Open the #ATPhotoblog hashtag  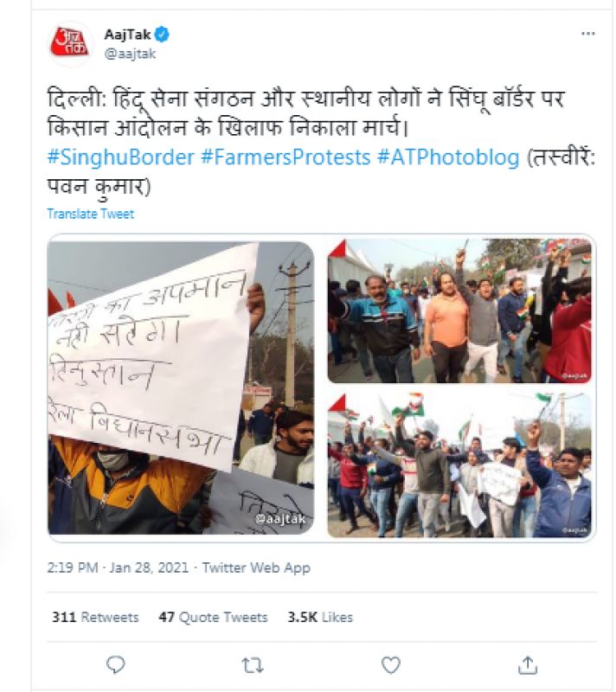(x=448, y=157)
